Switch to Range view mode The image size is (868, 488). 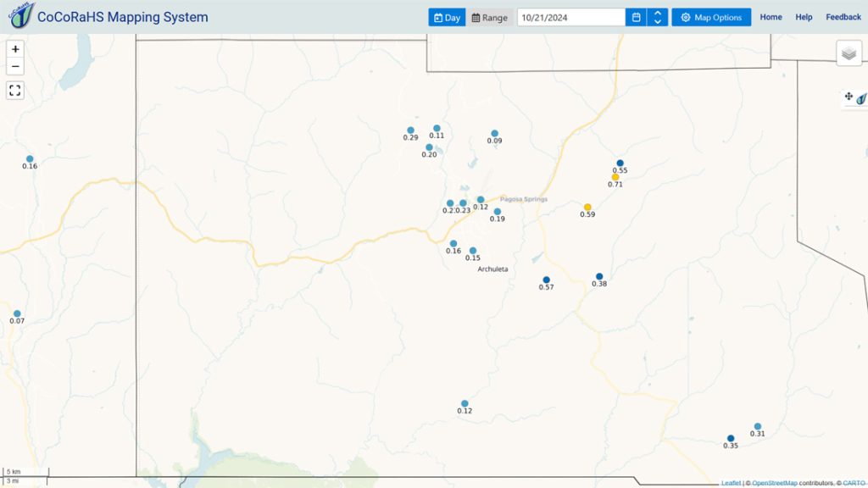[489, 17]
